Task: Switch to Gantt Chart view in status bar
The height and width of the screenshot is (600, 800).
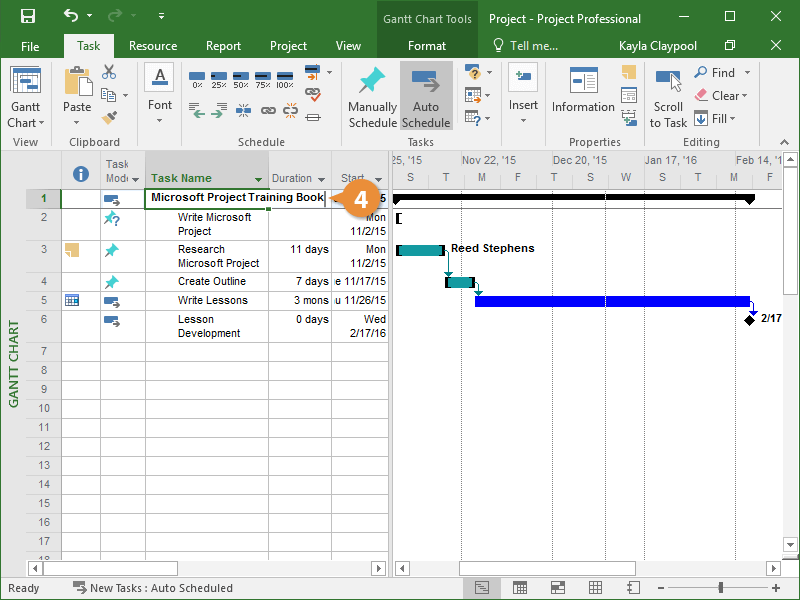Action: (x=482, y=588)
